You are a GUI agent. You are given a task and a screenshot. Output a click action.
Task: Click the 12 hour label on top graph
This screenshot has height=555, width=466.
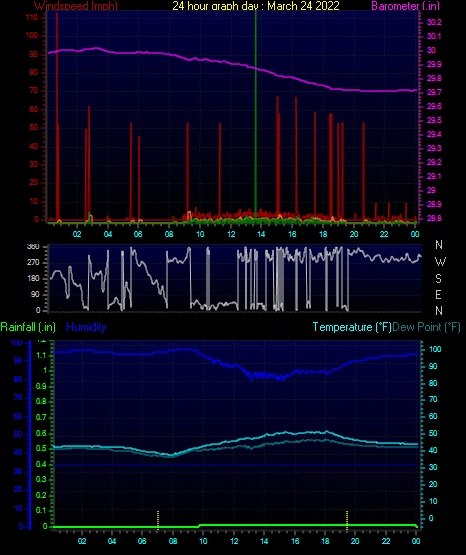(231, 234)
